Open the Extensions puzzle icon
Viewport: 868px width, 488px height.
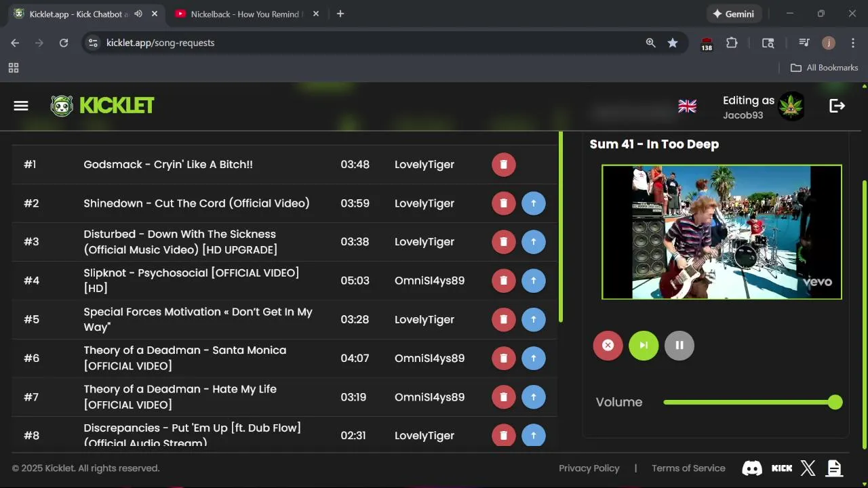tap(732, 43)
